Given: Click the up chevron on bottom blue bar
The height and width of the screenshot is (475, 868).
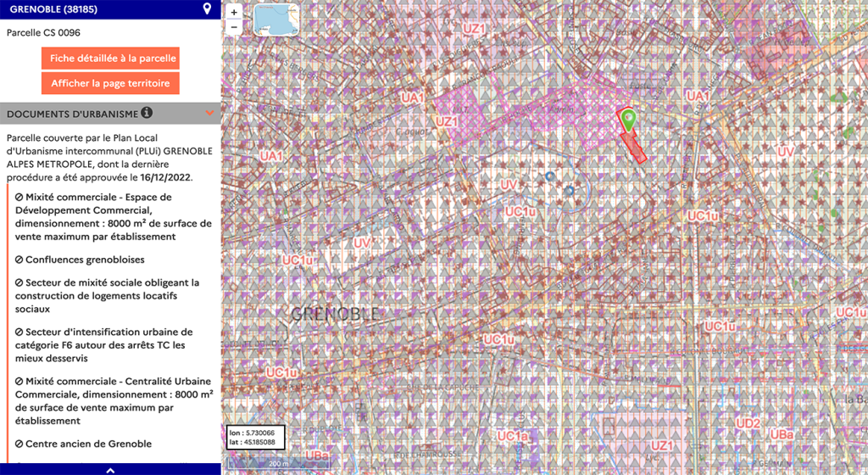Looking at the screenshot, I should tap(110, 469).
